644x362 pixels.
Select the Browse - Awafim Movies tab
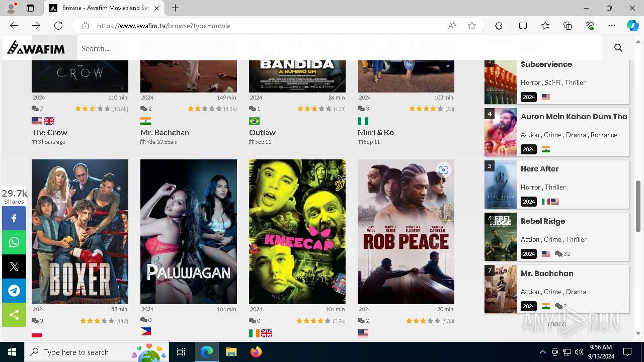click(x=105, y=8)
